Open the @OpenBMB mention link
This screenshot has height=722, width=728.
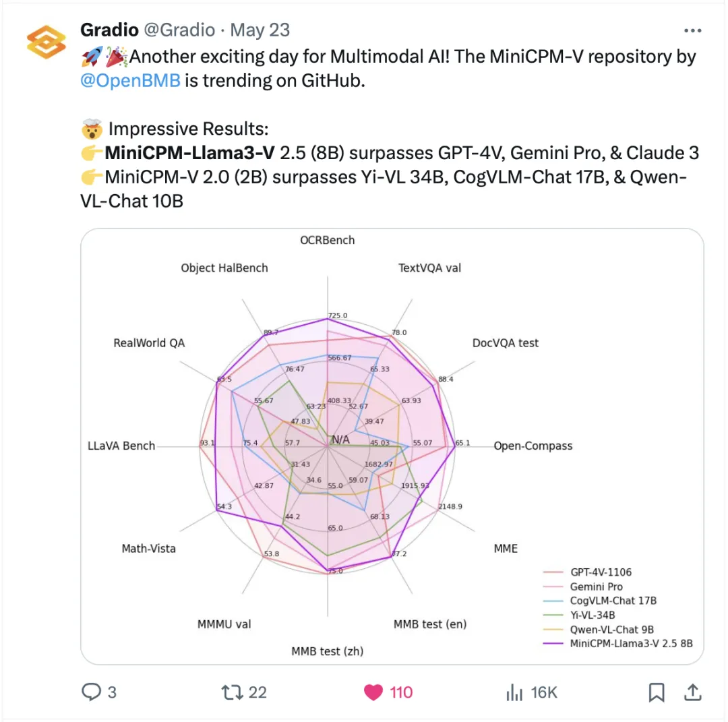(x=131, y=81)
